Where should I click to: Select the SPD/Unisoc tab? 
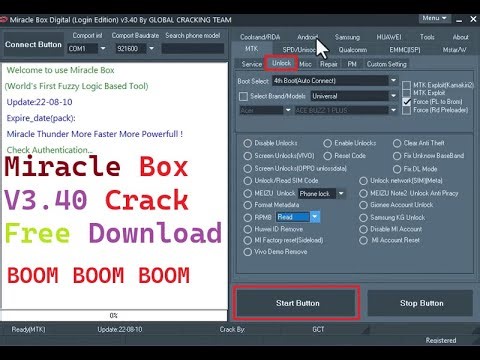(x=299, y=50)
